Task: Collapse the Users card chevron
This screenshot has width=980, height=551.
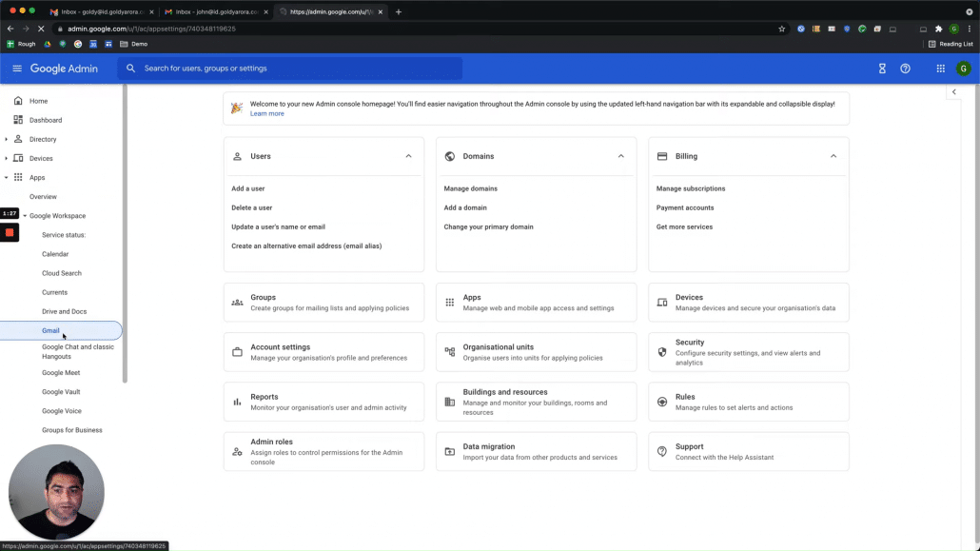Action: coord(408,156)
